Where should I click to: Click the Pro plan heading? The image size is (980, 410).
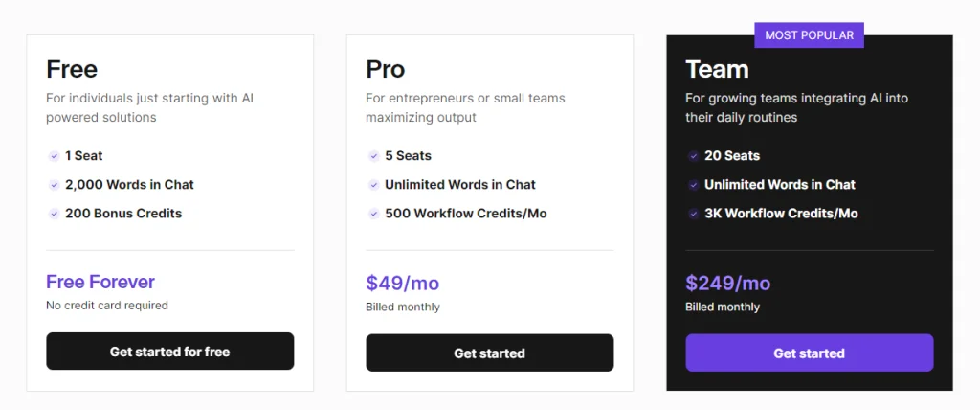tap(386, 69)
